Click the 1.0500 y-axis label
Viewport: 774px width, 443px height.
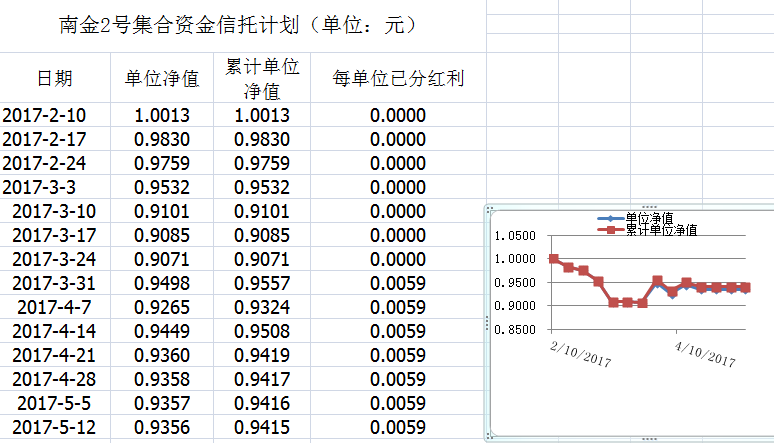click(515, 236)
